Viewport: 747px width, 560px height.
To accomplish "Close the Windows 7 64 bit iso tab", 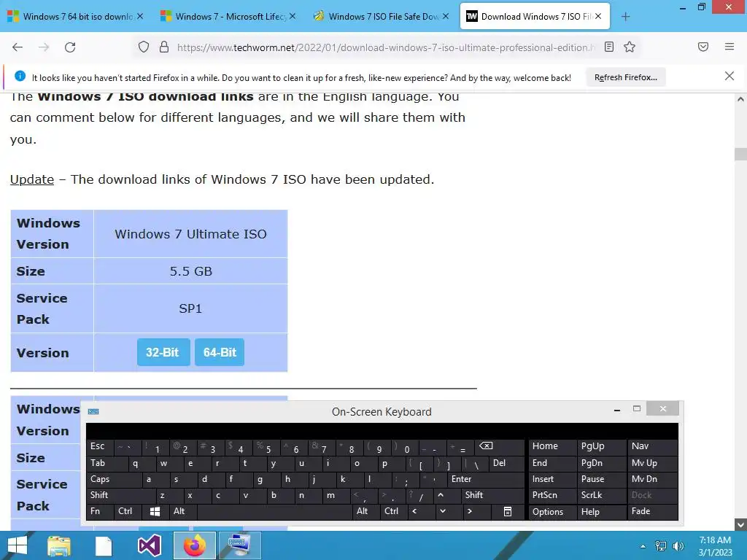I will [140, 16].
